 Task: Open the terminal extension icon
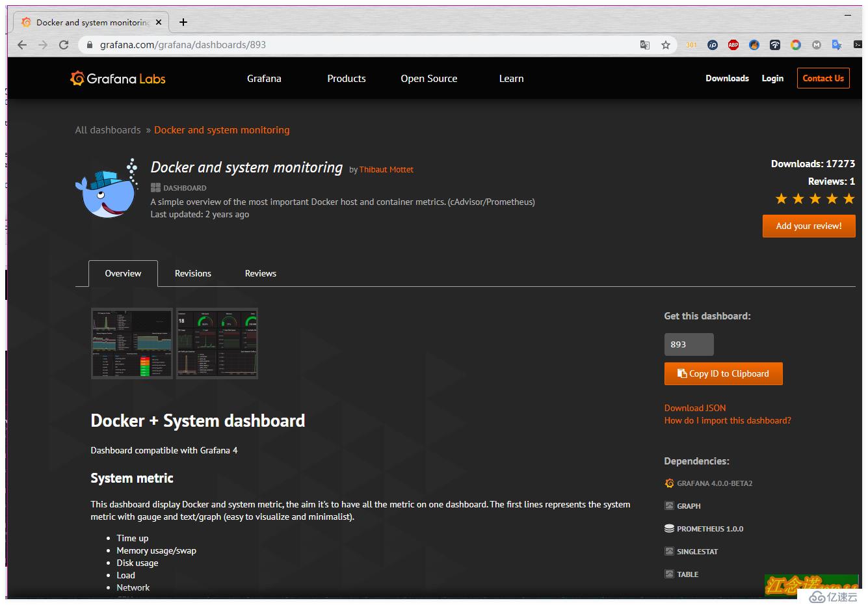(x=858, y=45)
